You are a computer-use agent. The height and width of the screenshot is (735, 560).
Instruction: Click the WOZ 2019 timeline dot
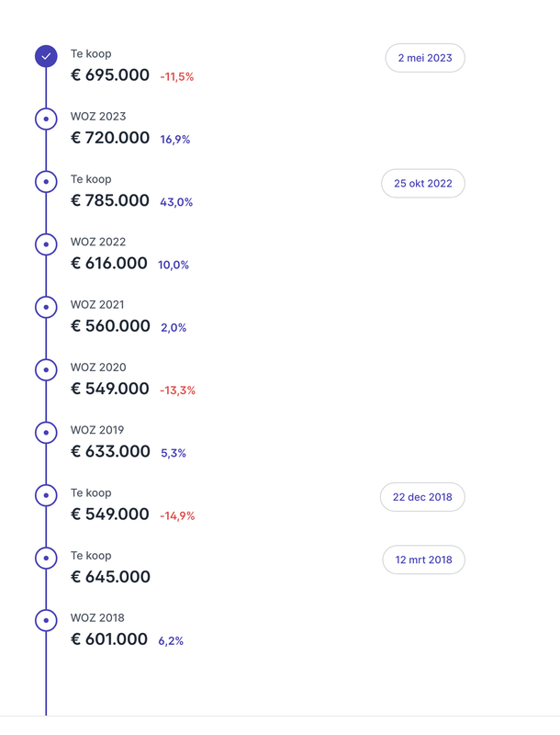[x=46, y=433]
